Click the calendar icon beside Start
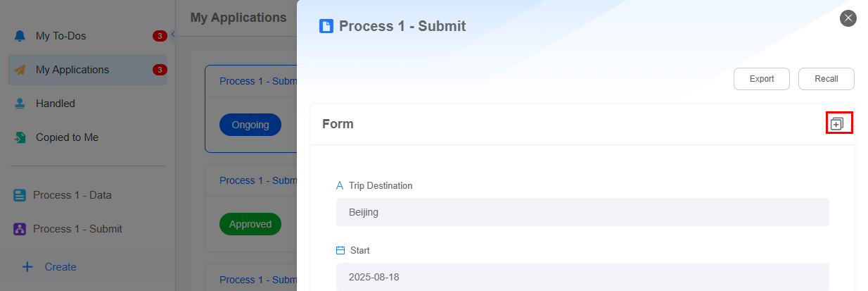868x291 pixels. pos(340,250)
